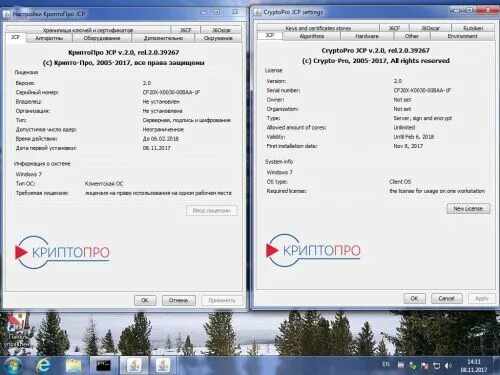Viewport: 500px width, 375px height.
Task: Click the '08.11.2017' first installation date
Action: [156, 148]
